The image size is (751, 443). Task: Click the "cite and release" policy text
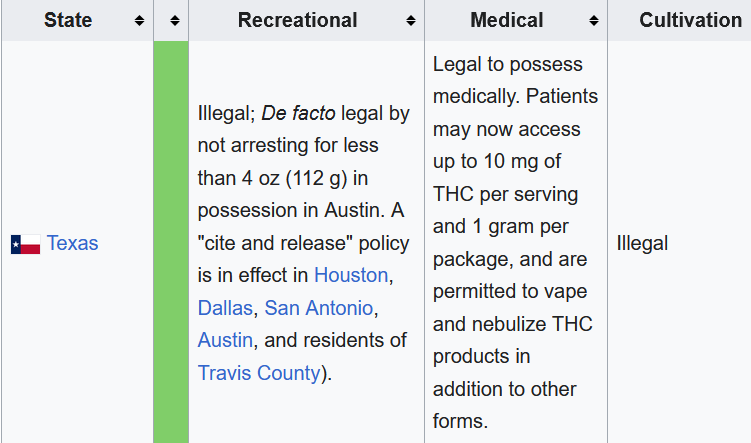303,243
